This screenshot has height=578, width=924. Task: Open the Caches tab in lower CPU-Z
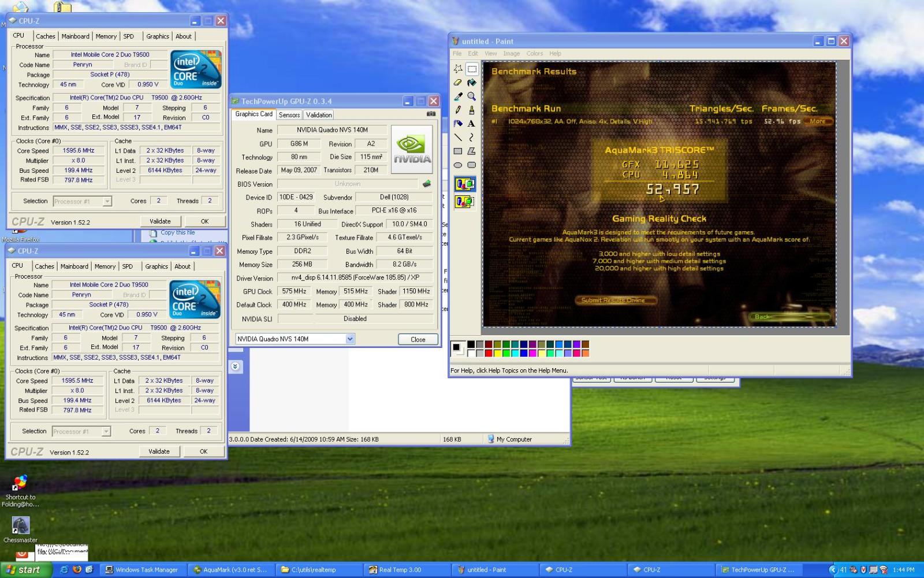click(44, 266)
